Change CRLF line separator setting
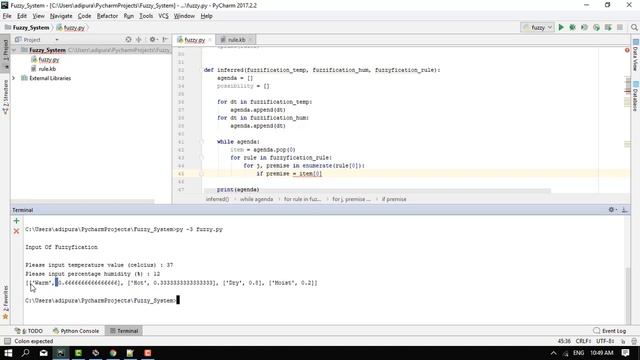This screenshot has width=640, height=360. (x=584, y=341)
